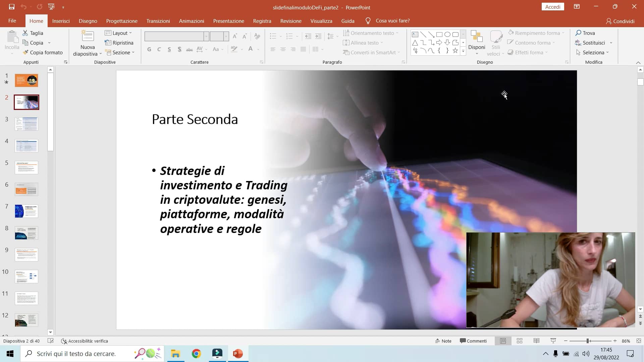Switch to Sequenza diapositive view icon
The width and height of the screenshot is (644, 362).
click(520, 341)
